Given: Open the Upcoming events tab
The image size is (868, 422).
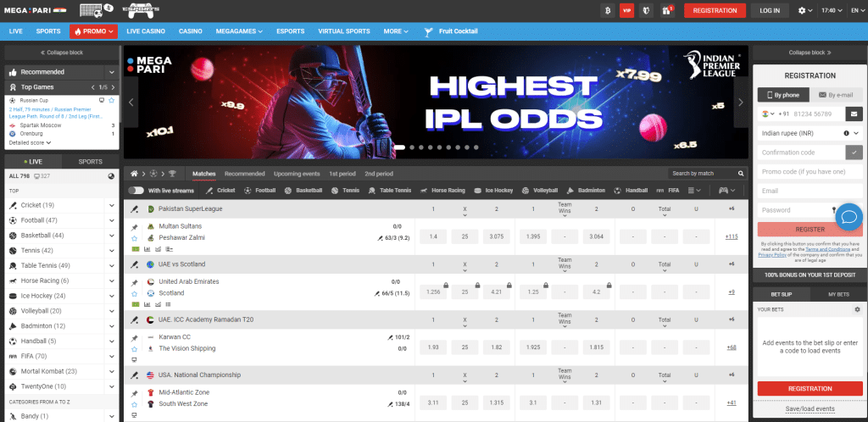Looking at the screenshot, I should tap(297, 174).
